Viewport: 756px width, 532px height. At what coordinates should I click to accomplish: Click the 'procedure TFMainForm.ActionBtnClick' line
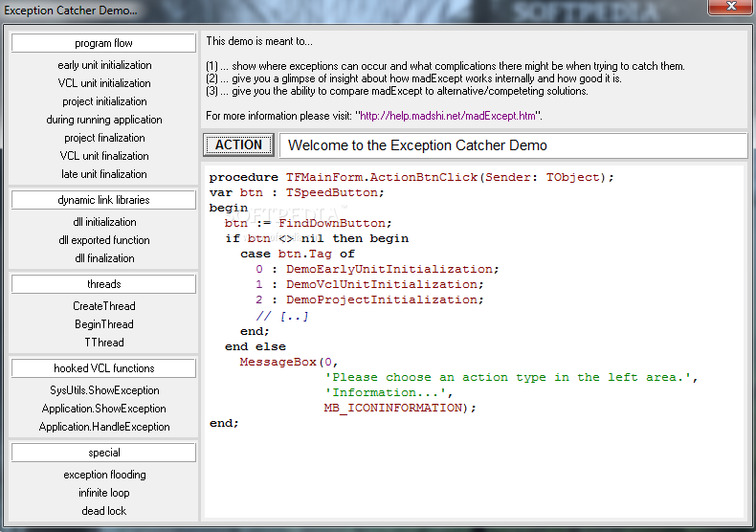click(411, 177)
